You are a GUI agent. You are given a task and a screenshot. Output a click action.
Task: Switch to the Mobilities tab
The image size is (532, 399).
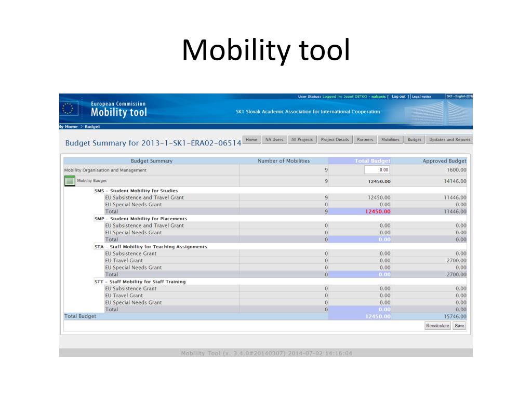click(390, 139)
